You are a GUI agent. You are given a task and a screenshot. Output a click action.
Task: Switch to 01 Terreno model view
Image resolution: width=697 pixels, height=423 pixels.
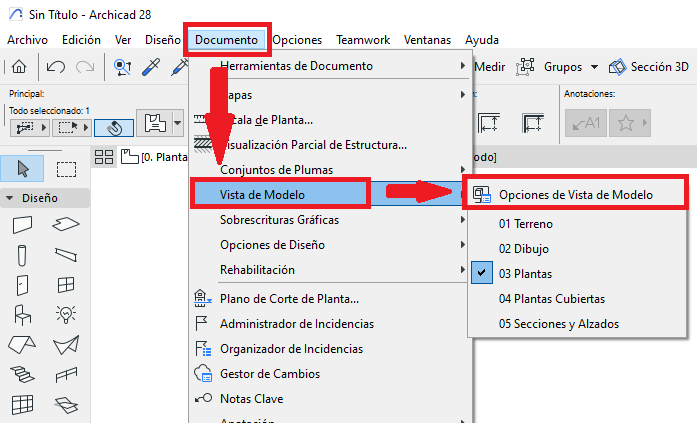click(x=527, y=224)
